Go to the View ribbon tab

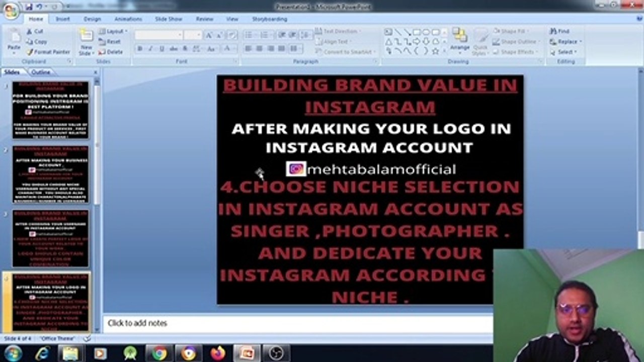click(232, 19)
